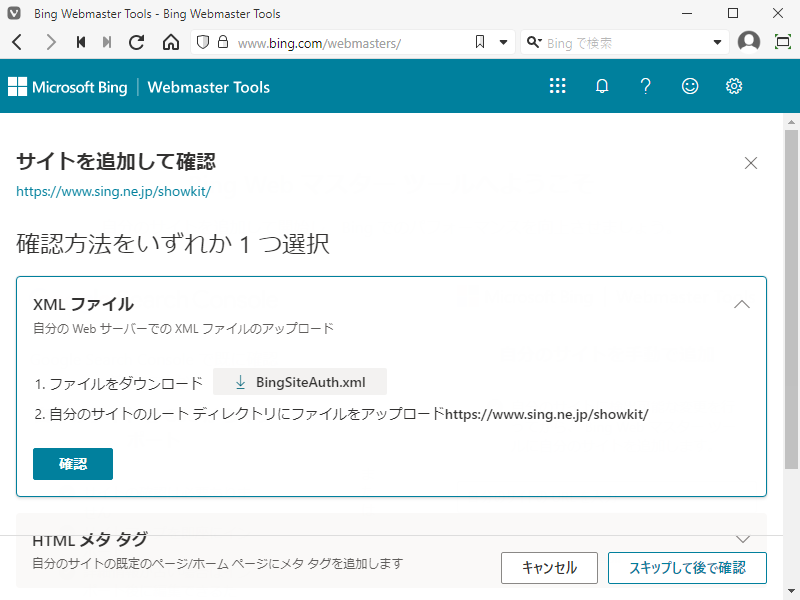Maximize the browser window
Screen dimensions: 800x600
click(733, 13)
